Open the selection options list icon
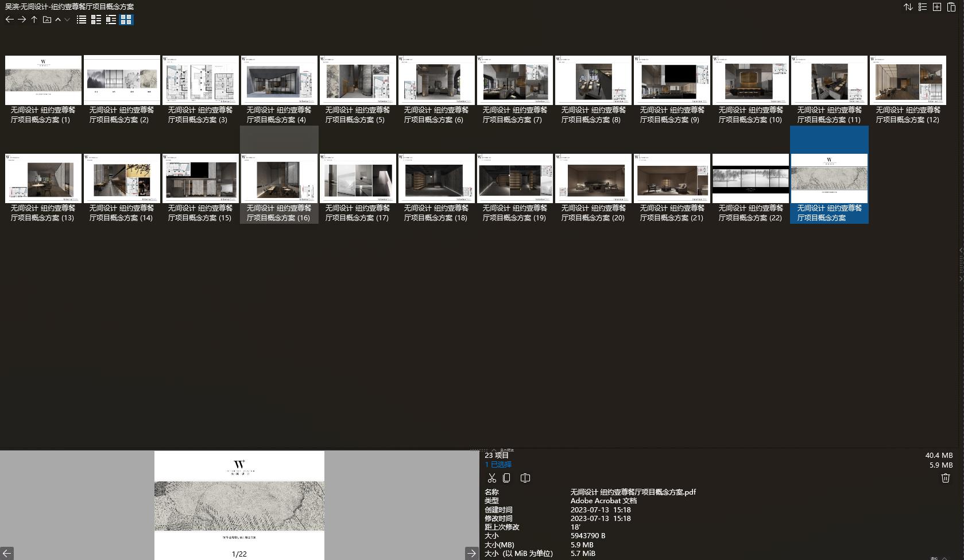Image resolution: width=964 pixels, height=560 pixels. pos(923,7)
